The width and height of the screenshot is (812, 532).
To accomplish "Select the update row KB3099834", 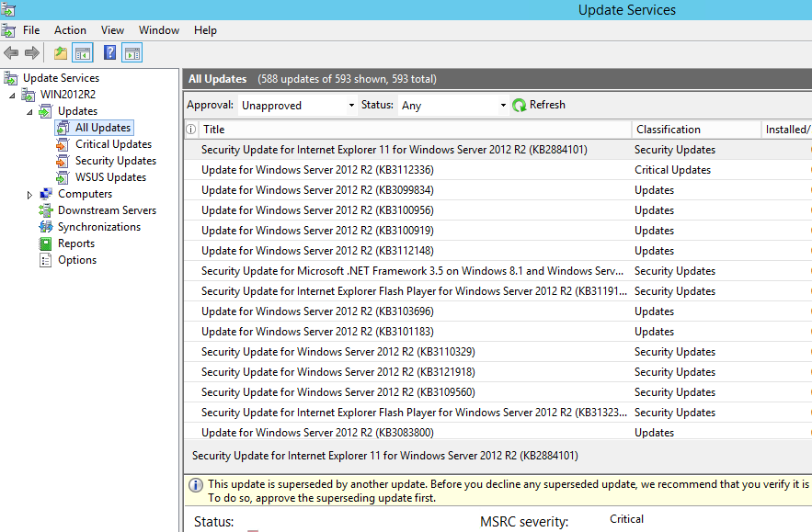I will 498,190.
